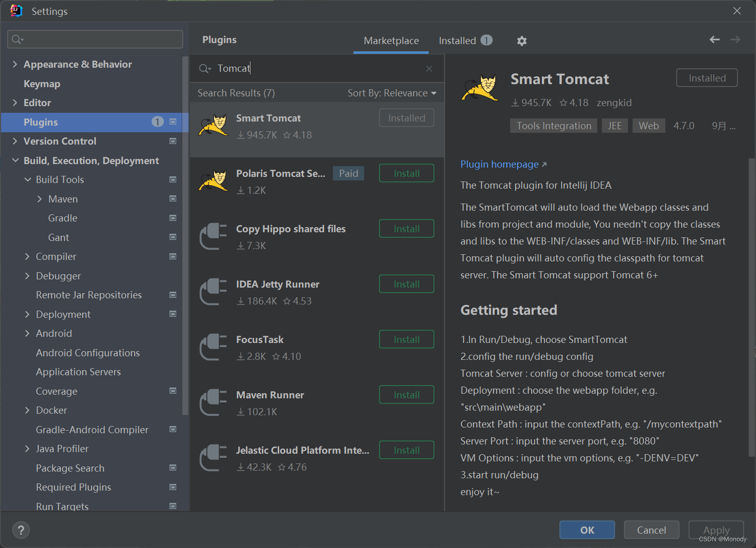Image resolution: width=756 pixels, height=548 pixels.
Task: Click the plugin description scrollbar
Action: click(x=752, y=308)
